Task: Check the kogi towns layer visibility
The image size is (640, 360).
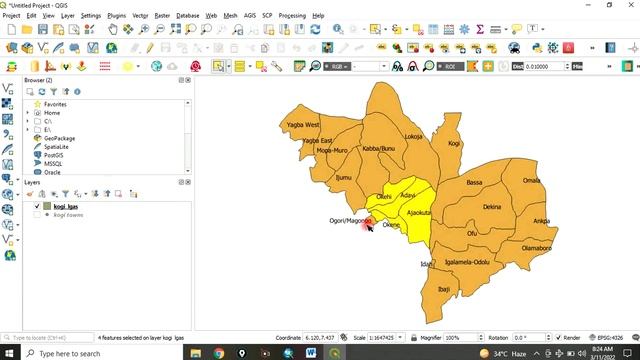Action: point(37,215)
